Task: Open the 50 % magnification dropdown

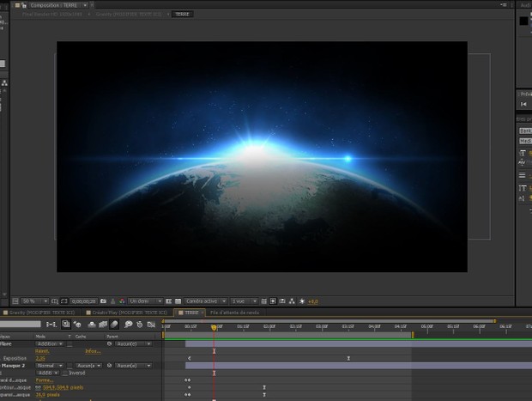Action: point(34,301)
